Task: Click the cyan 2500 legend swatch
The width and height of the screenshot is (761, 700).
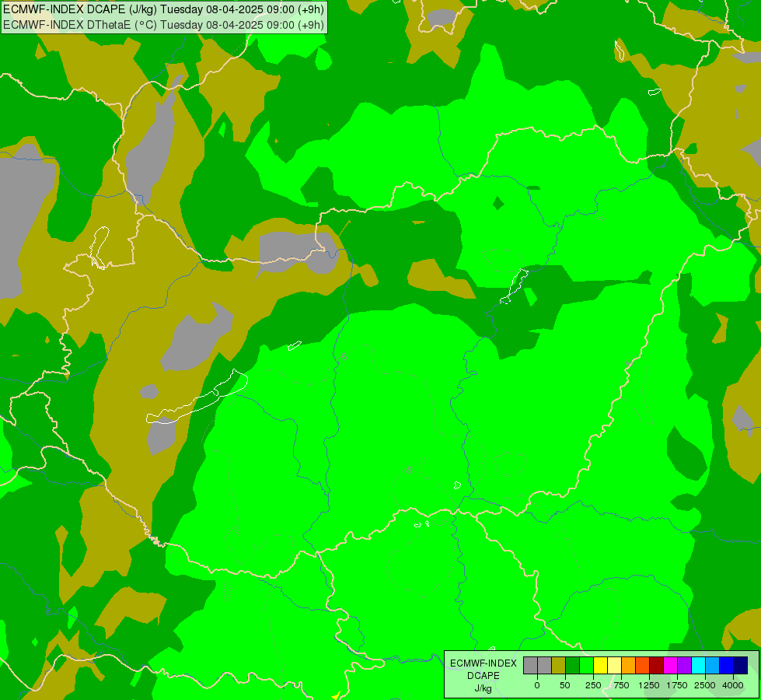Action: pos(698,666)
